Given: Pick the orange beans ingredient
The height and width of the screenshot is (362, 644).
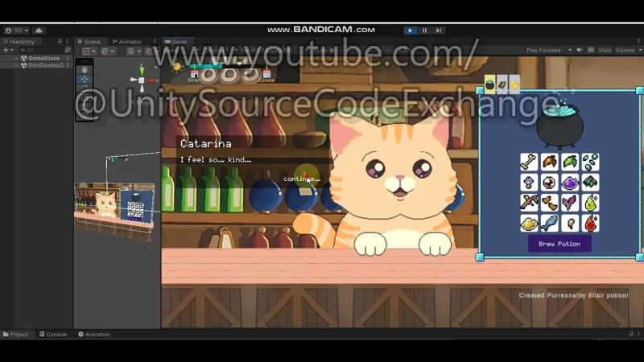Looking at the screenshot, I should pos(549,203).
